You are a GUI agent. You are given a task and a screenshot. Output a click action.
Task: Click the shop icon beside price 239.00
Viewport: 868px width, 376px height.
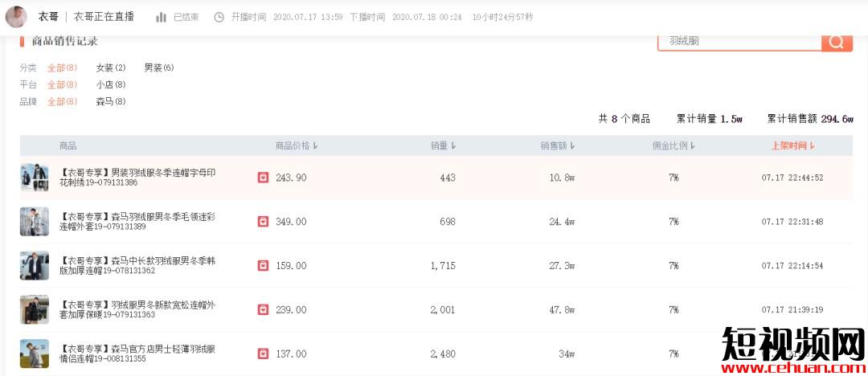click(263, 309)
